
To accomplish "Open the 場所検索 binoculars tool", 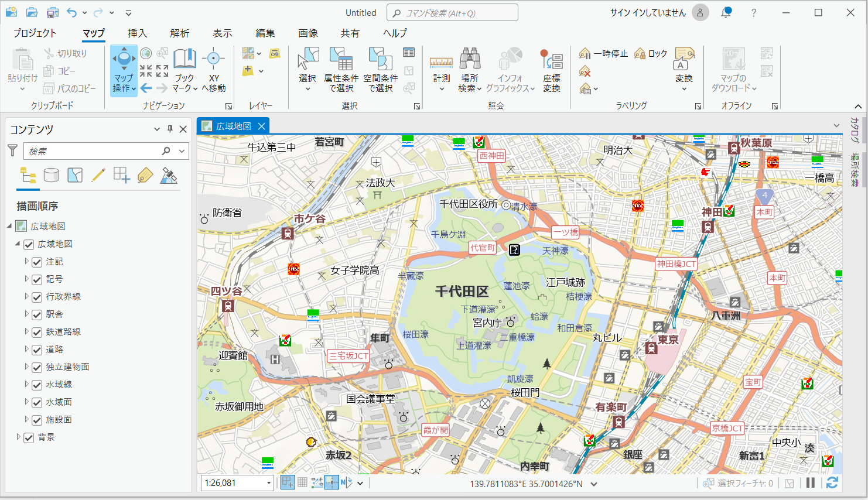I will tap(470, 59).
